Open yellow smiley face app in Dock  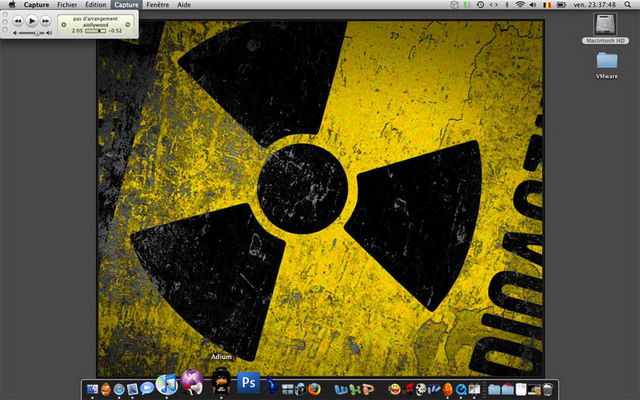(394, 389)
